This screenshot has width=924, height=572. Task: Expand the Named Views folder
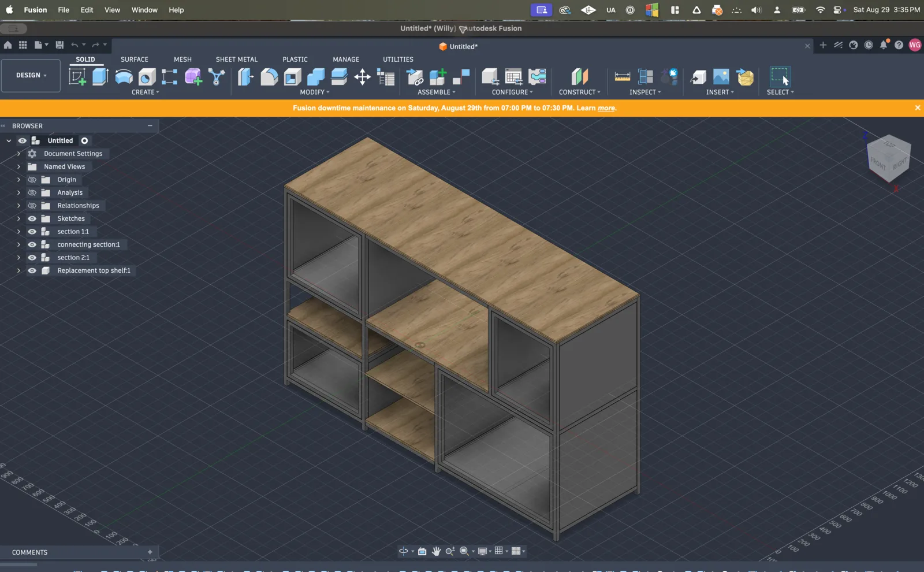pos(18,166)
